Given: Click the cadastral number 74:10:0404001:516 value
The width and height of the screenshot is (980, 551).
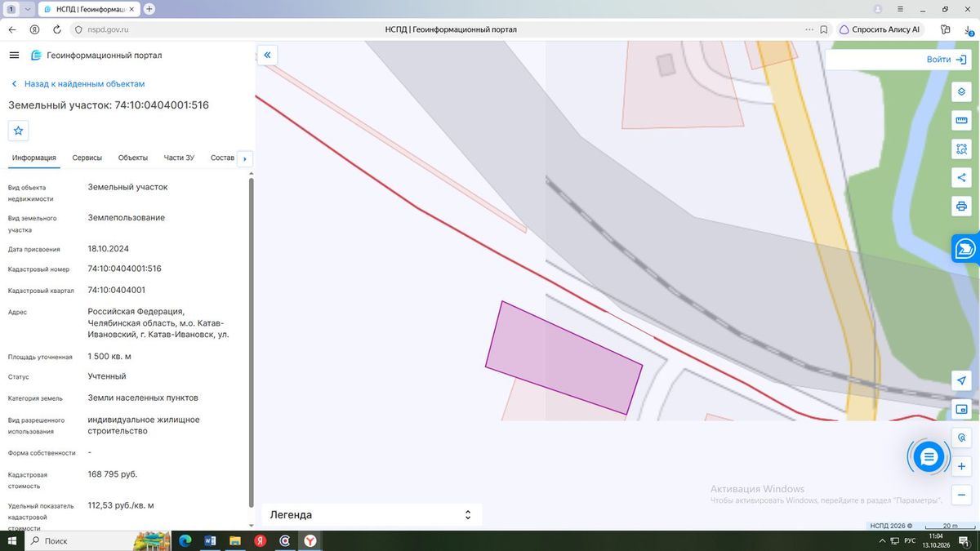Looking at the screenshot, I should [x=124, y=269].
